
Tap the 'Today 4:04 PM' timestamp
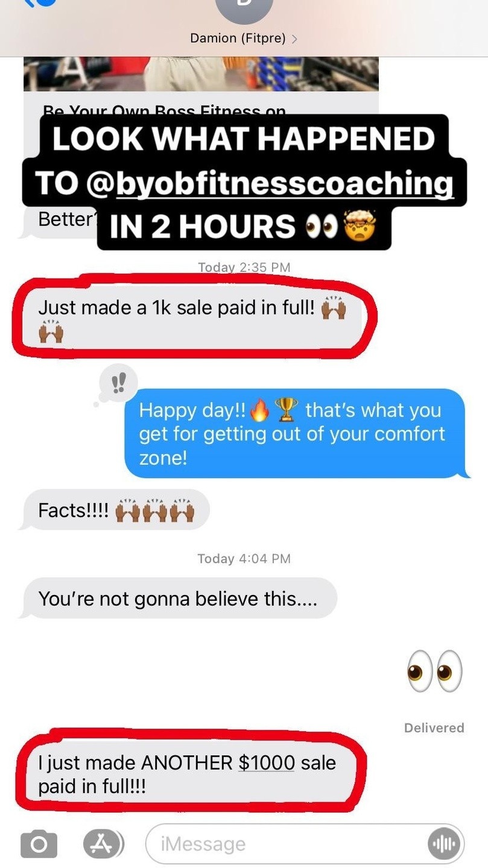click(244, 559)
